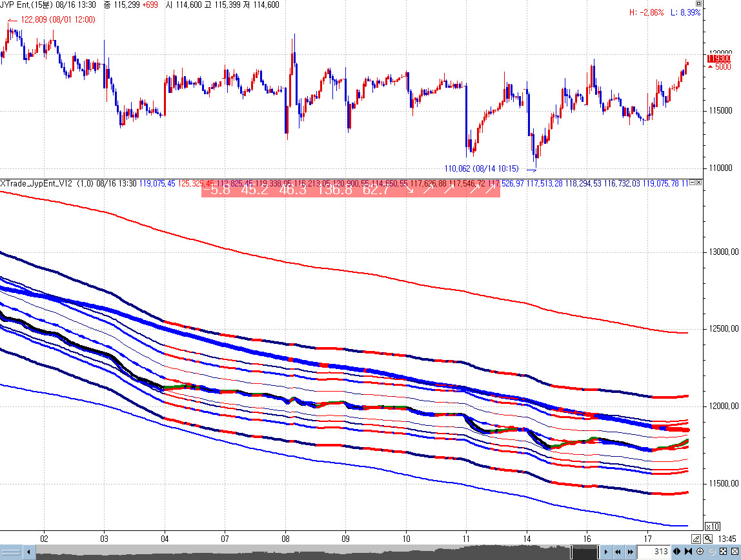Click the JYP Ent.(15분) chart title
The image size is (741, 560).
(x=26, y=5)
